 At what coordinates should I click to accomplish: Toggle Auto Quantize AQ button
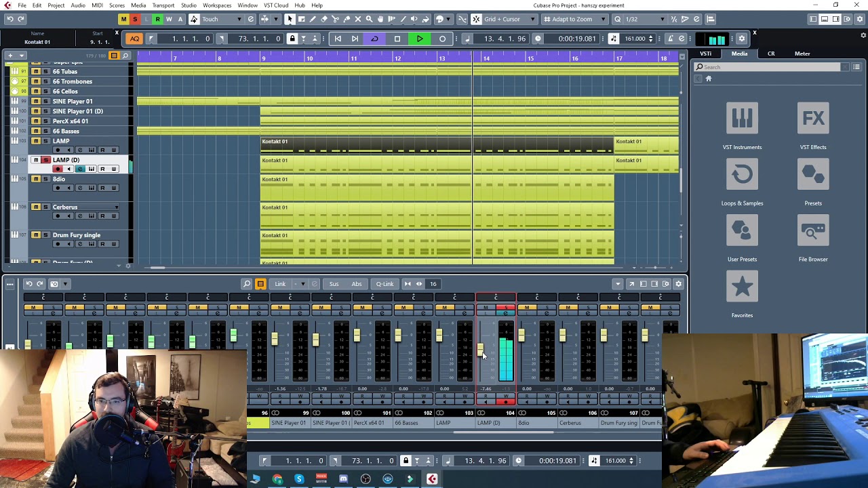coord(134,39)
